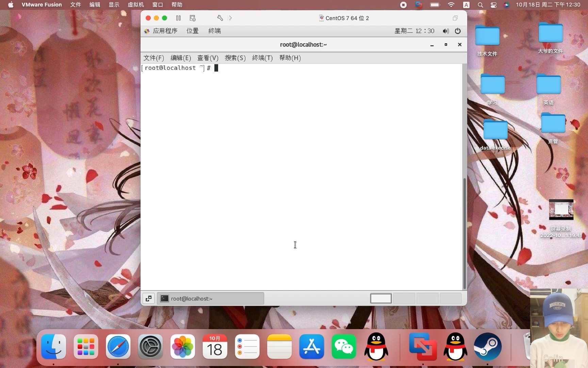Viewport: 588px width, 368px height.
Task: Click the terminal vertical scrollbar
Action: (x=464, y=233)
